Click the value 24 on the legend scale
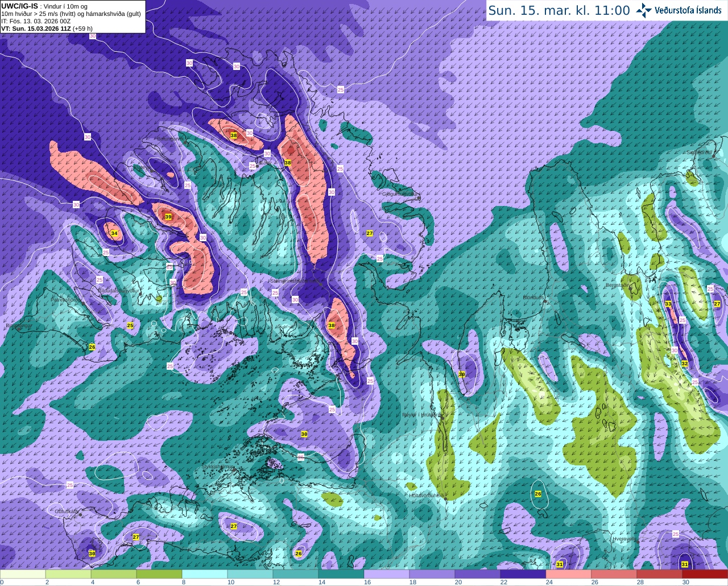This screenshot has height=586, width=728. pos(549,582)
